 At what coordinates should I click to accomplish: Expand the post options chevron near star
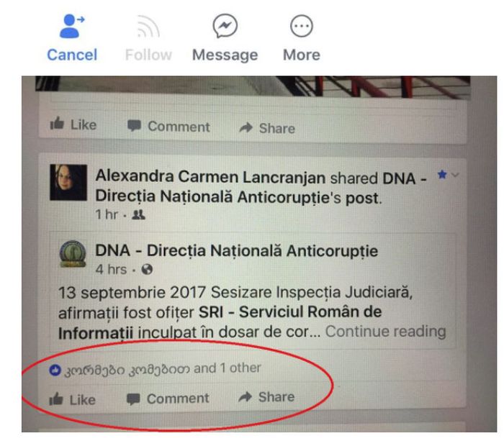tap(455, 175)
